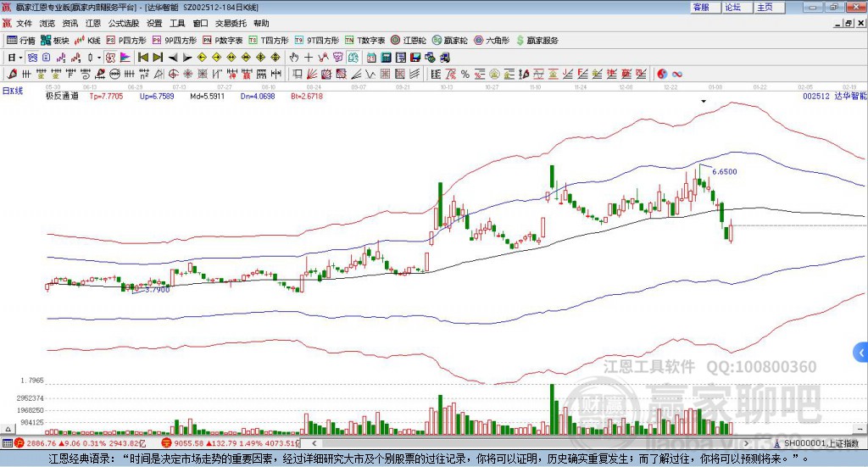Select the hand pan tool
The height and width of the screenshot is (467, 868).
[294, 58]
